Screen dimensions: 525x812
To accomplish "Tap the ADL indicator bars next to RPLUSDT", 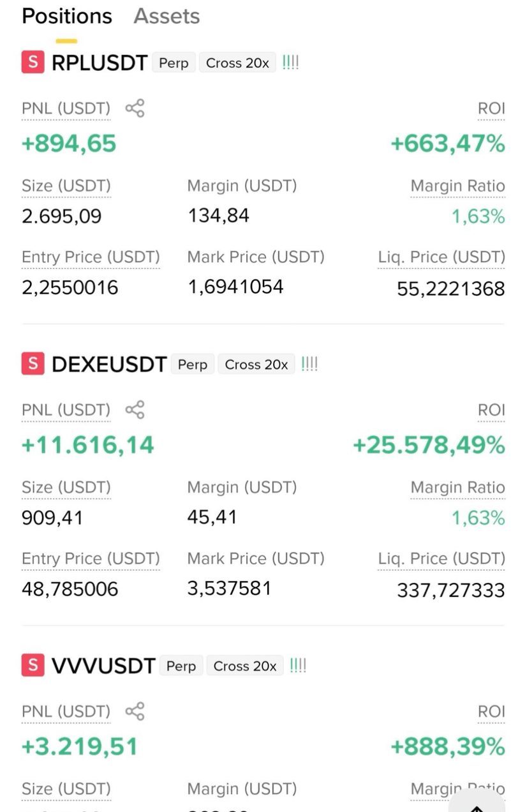I will [x=290, y=63].
